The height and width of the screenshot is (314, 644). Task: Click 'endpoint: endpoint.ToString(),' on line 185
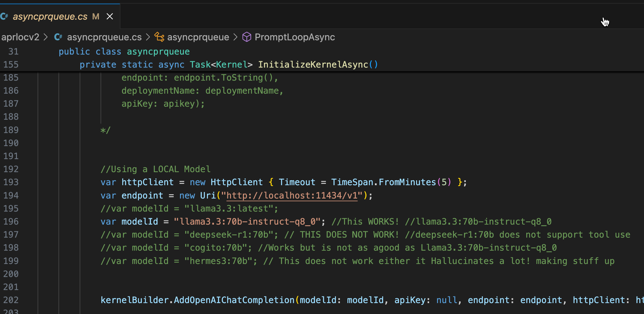click(200, 78)
